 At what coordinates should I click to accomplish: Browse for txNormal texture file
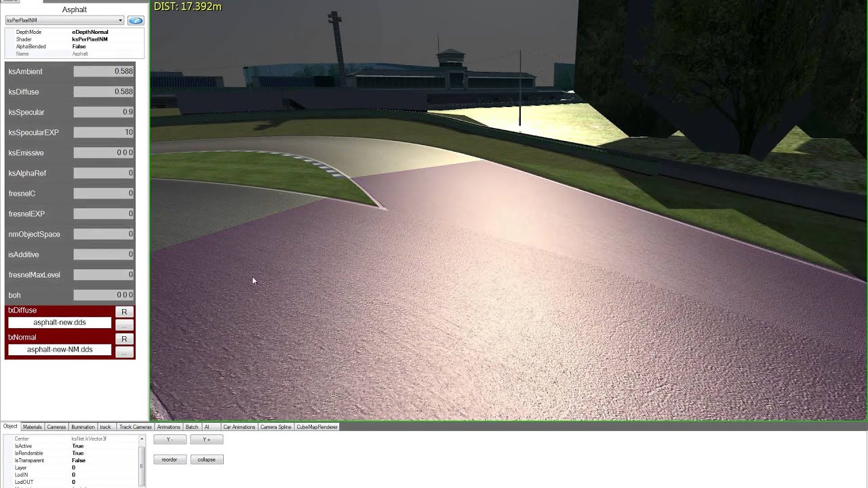pos(124,352)
